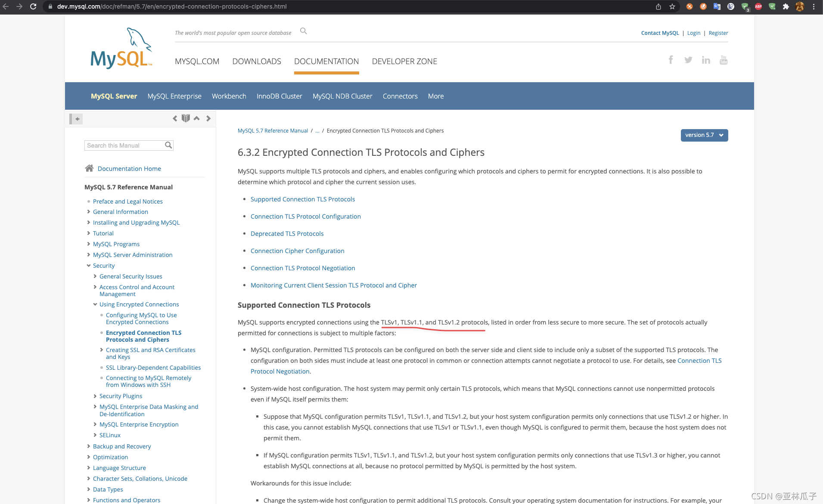The image size is (823, 504).
Task: Open SSL Library-Dependent Capabilities item
Action: tap(153, 368)
